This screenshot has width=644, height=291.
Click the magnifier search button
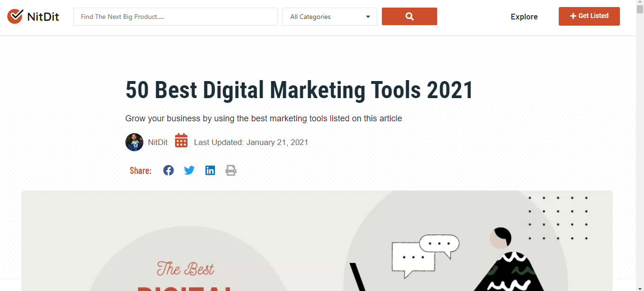tap(409, 17)
